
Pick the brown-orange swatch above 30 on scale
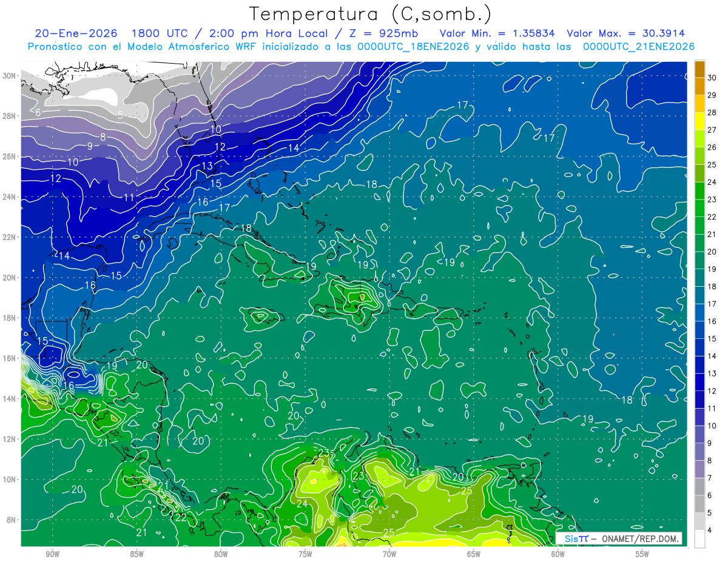699,69
